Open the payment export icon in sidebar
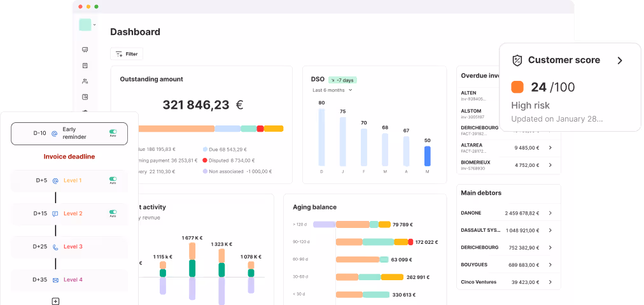This screenshot has height=305, width=644. [85, 97]
